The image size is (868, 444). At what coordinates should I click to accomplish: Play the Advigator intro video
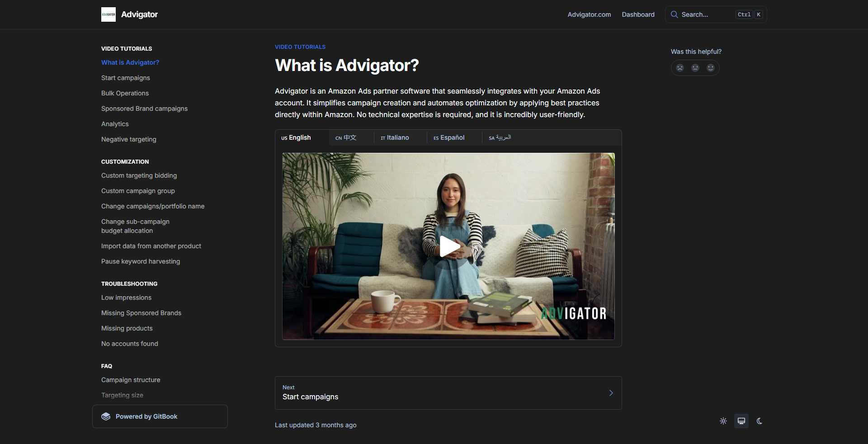[x=449, y=246]
